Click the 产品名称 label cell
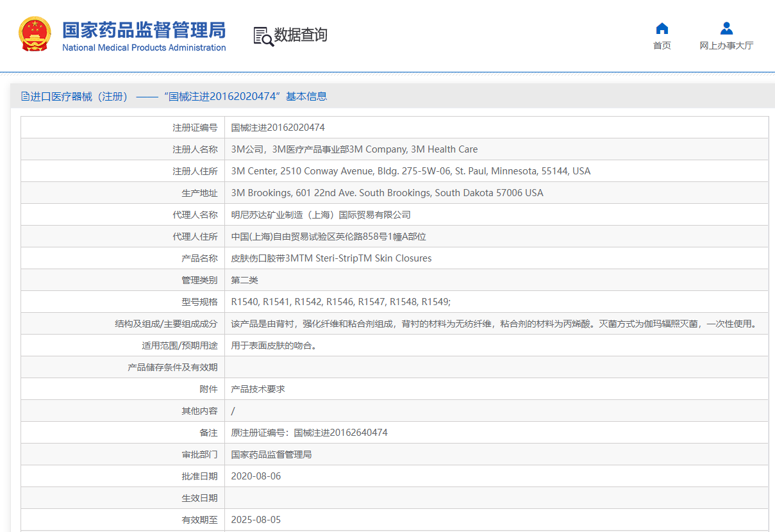The width and height of the screenshot is (775, 532). [123, 258]
